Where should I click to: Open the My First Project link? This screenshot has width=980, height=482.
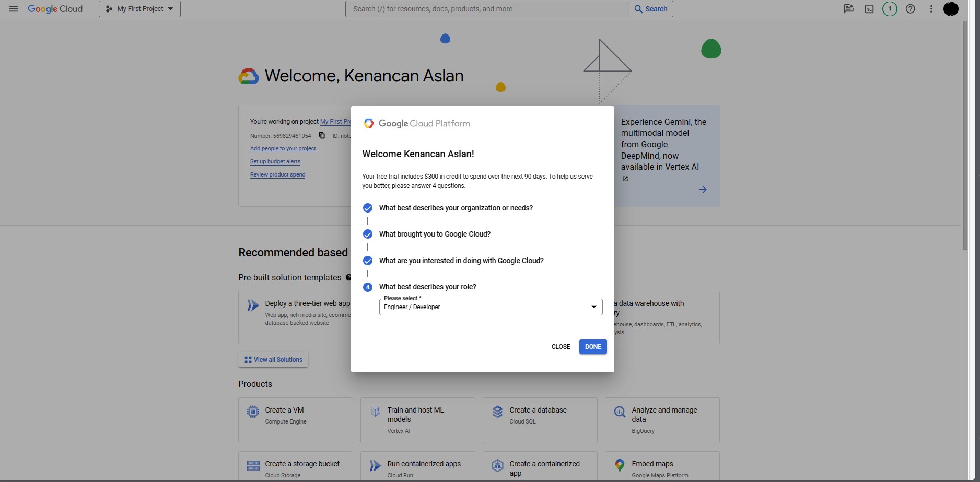click(x=335, y=122)
